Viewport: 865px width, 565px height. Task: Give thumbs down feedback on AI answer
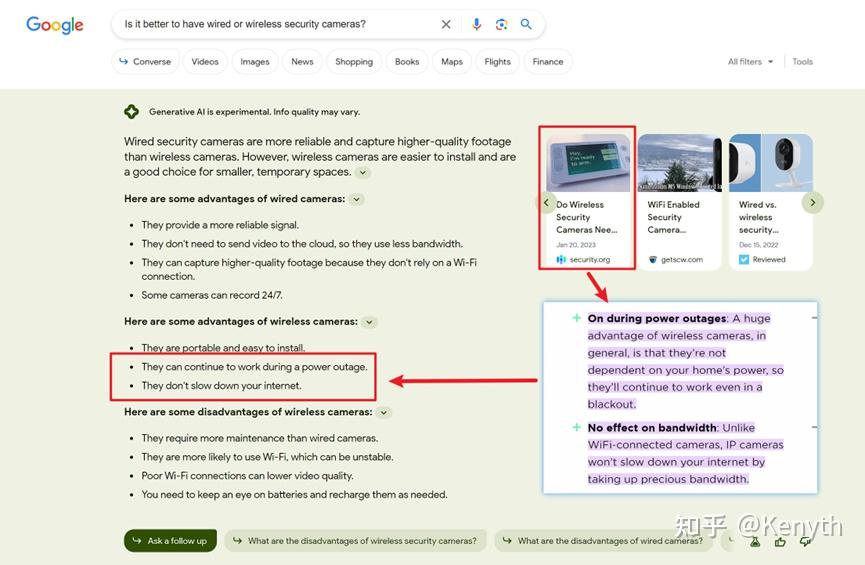(805, 542)
